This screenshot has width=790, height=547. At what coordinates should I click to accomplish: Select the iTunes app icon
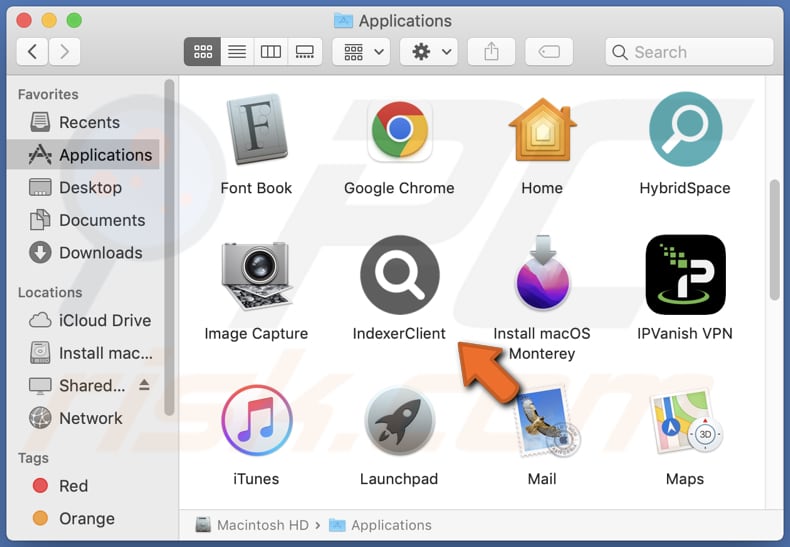tap(256, 420)
